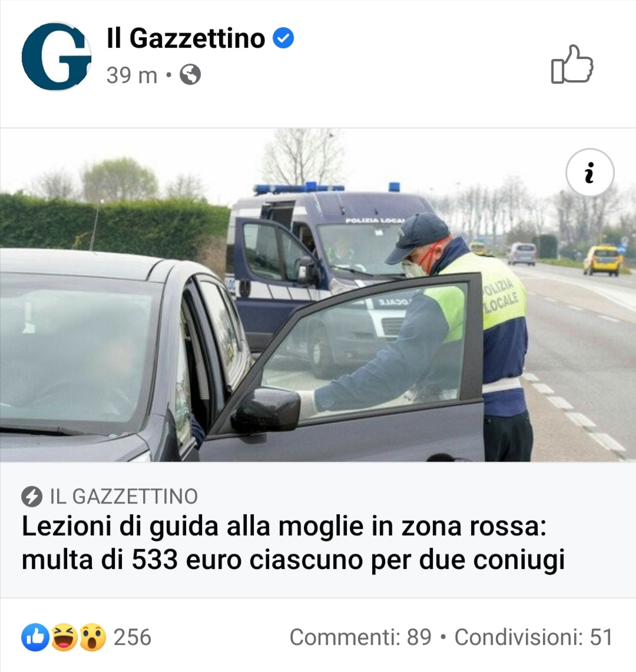Show the 256 reactions list
The width and height of the screenshot is (636, 672).
(x=132, y=637)
